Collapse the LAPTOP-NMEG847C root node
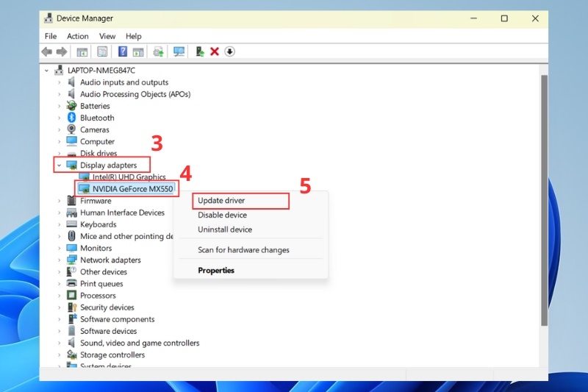This screenshot has width=588, height=392. 46,70
